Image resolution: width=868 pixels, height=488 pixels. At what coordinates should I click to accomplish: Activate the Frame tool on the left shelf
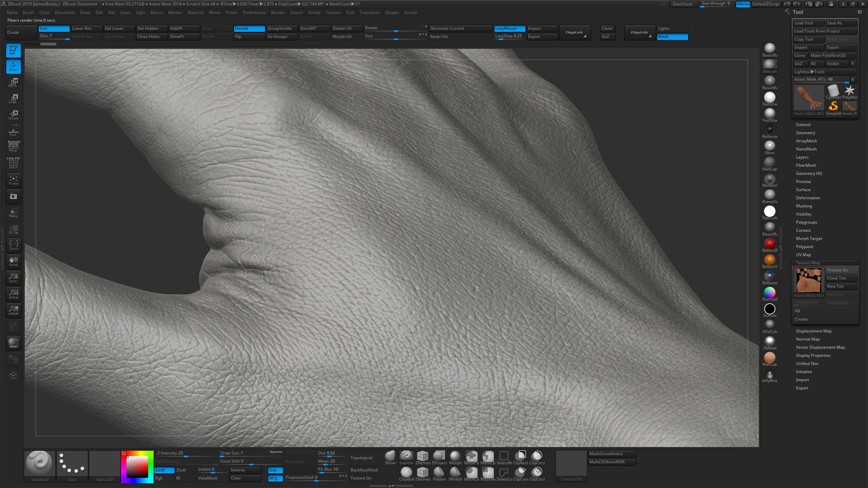point(13,180)
